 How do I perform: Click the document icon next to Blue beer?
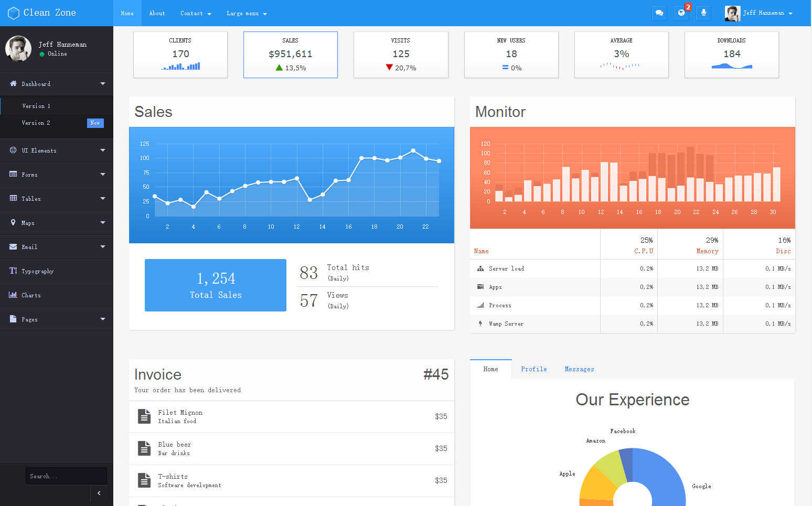pyautogui.click(x=144, y=448)
